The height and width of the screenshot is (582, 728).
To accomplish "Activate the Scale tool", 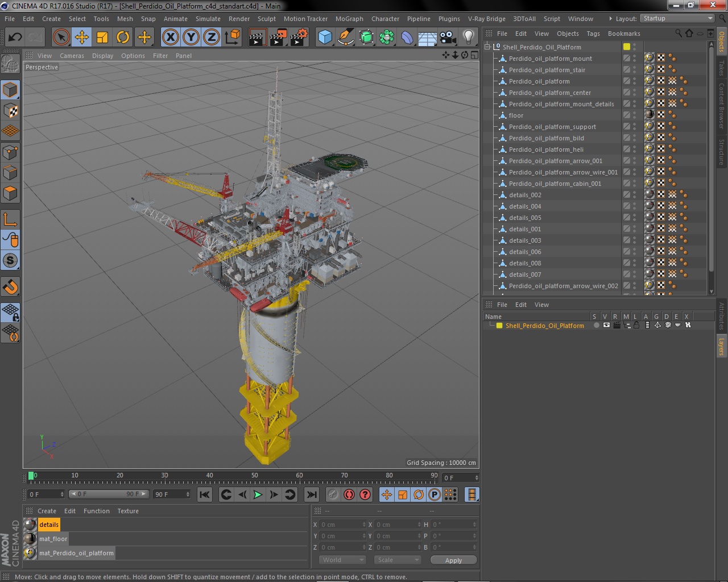I will [102, 38].
